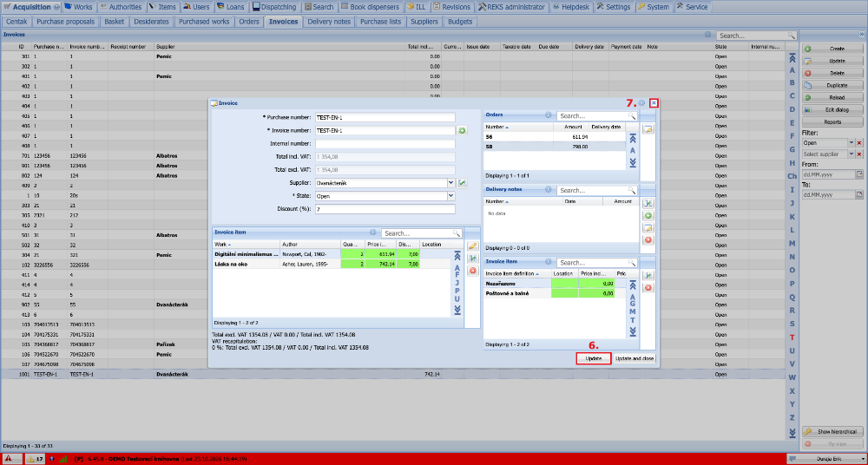
Task: Select order row number 58
Action: point(555,147)
